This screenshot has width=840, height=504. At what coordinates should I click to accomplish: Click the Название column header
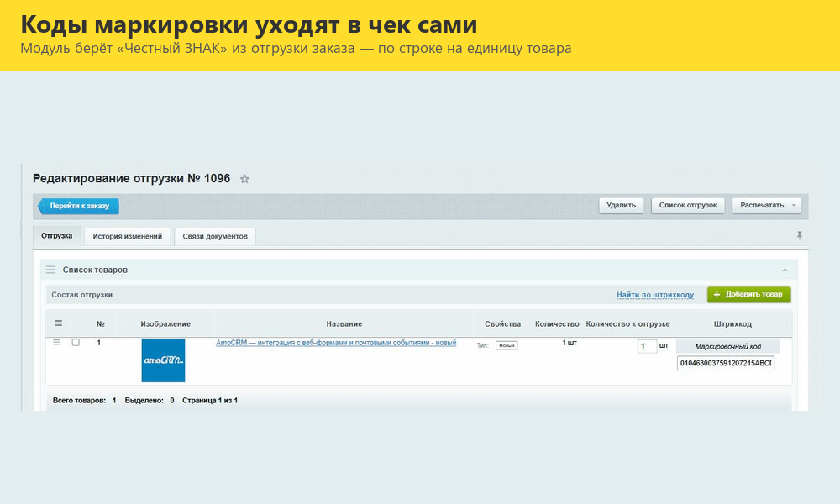click(x=344, y=324)
